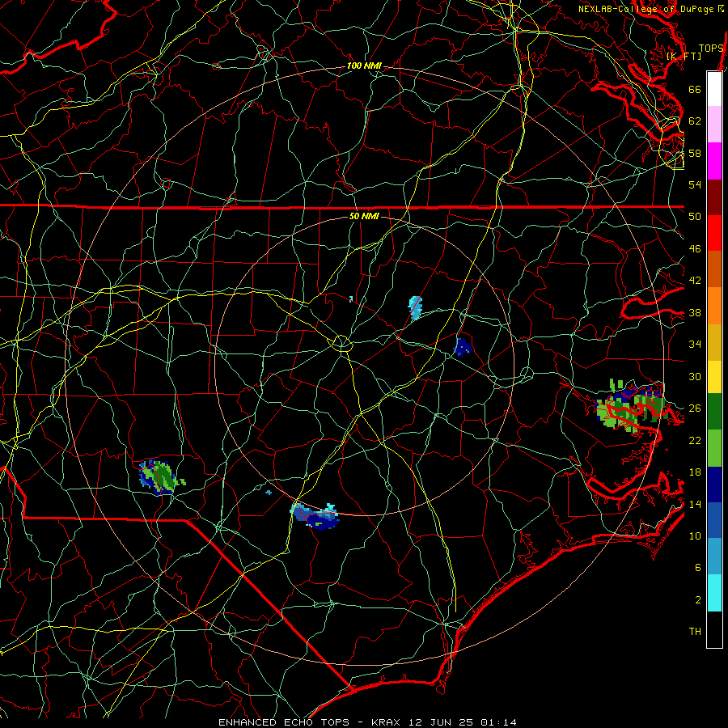The image size is (728, 728).
Task: Click the light pink legend swatch
Action: 714,124
